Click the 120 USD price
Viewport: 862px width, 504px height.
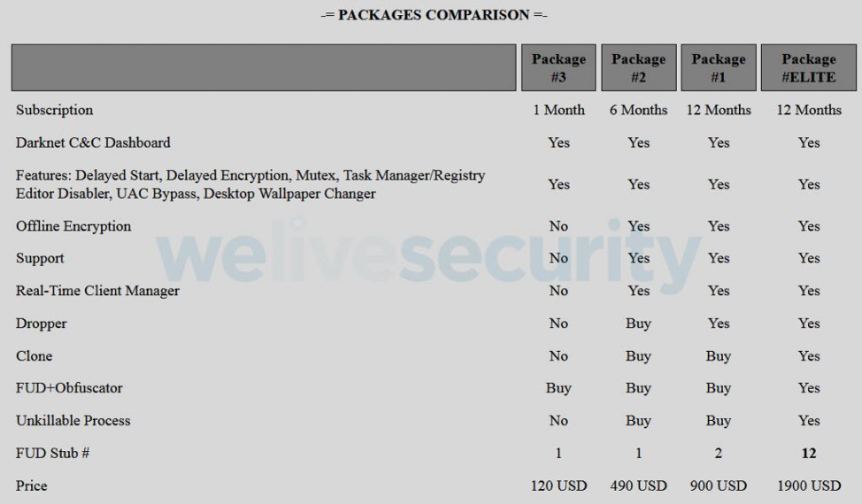(x=558, y=485)
